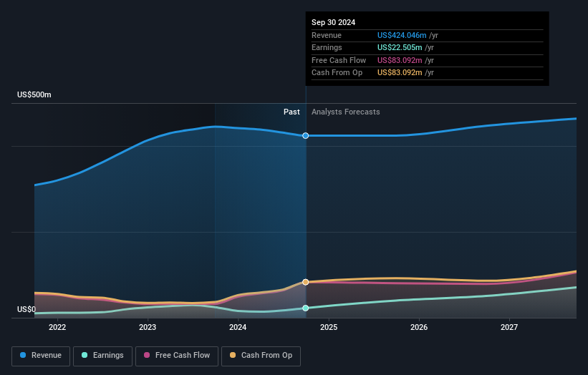The width and height of the screenshot is (588, 375).
Task: Click the Free Cash Flow label in tooltip
Action: pos(339,60)
